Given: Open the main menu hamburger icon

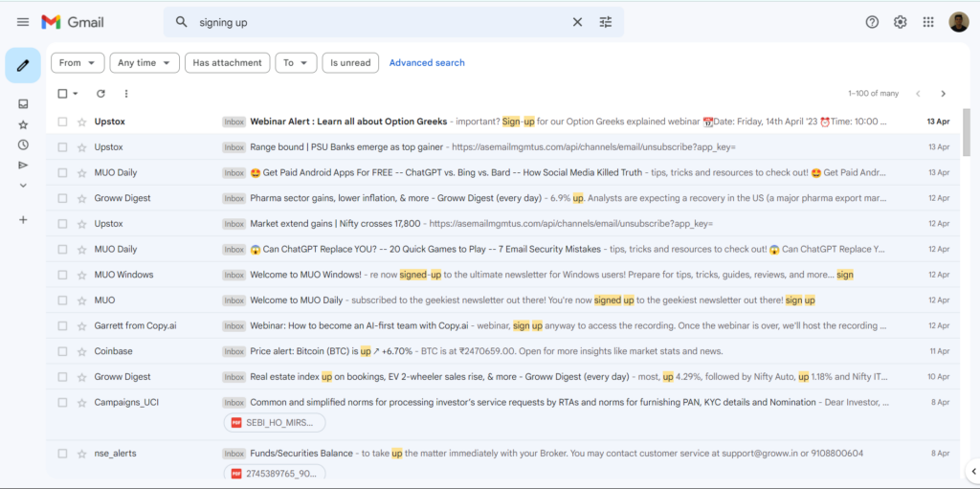Looking at the screenshot, I should 23,22.
